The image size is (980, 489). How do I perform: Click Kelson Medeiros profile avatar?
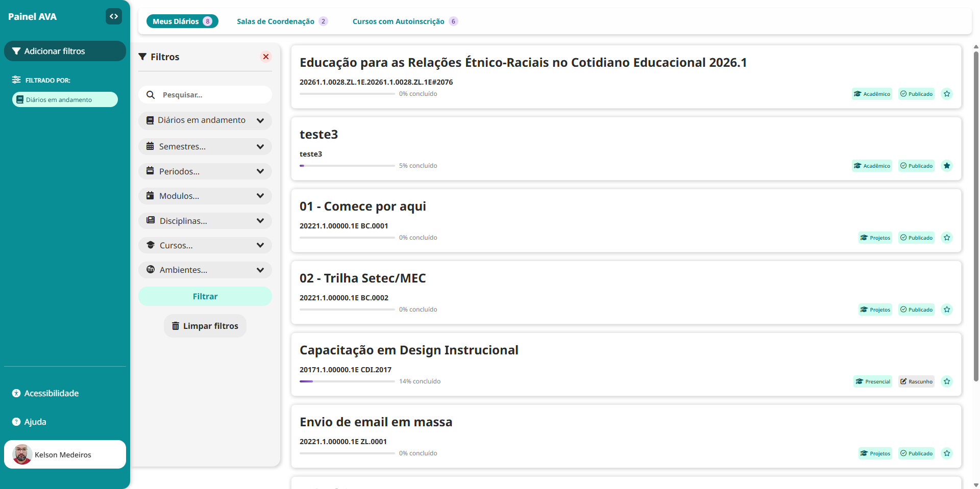22,454
